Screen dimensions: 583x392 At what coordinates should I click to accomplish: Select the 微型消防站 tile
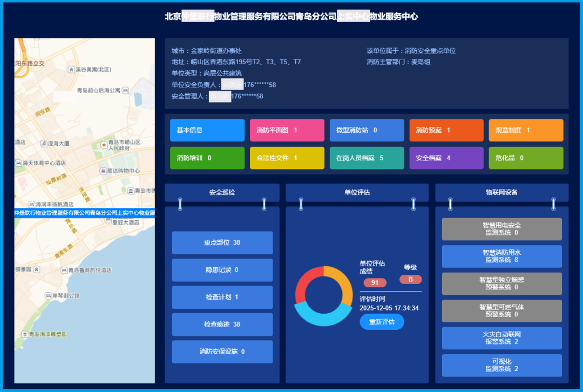(367, 130)
